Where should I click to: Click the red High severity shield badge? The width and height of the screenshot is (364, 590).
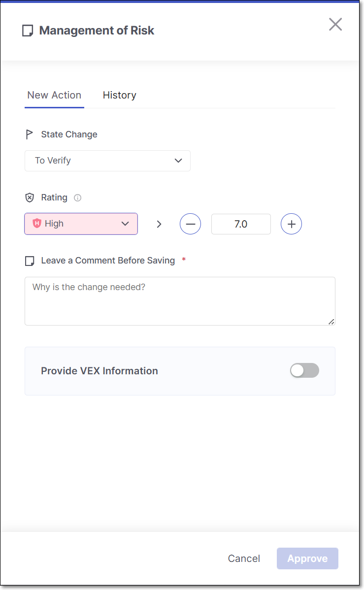pyautogui.click(x=36, y=224)
